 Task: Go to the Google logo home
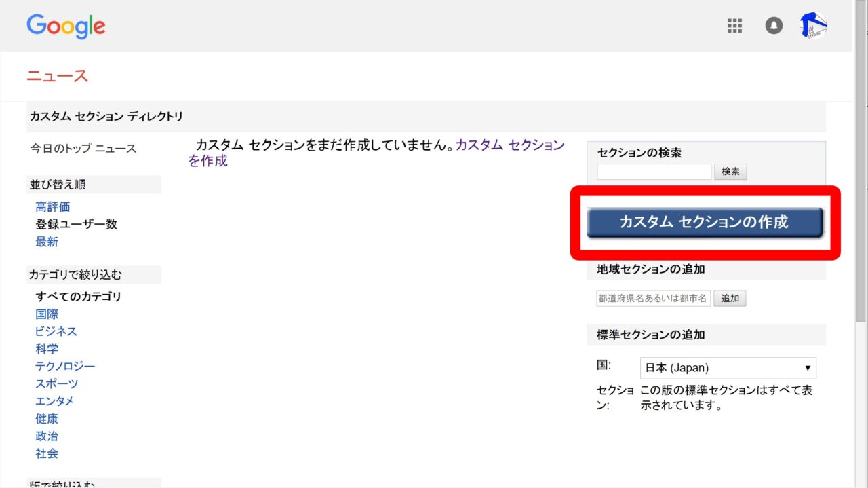pos(66,26)
